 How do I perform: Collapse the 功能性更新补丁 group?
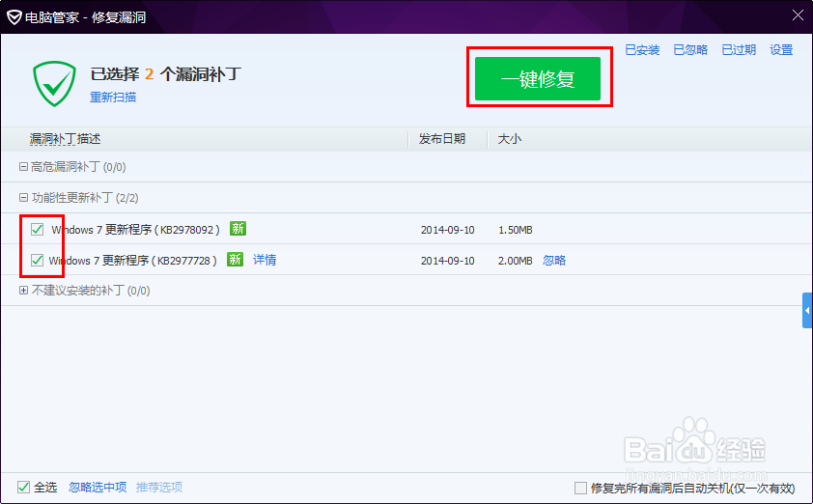tap(23, 198)
